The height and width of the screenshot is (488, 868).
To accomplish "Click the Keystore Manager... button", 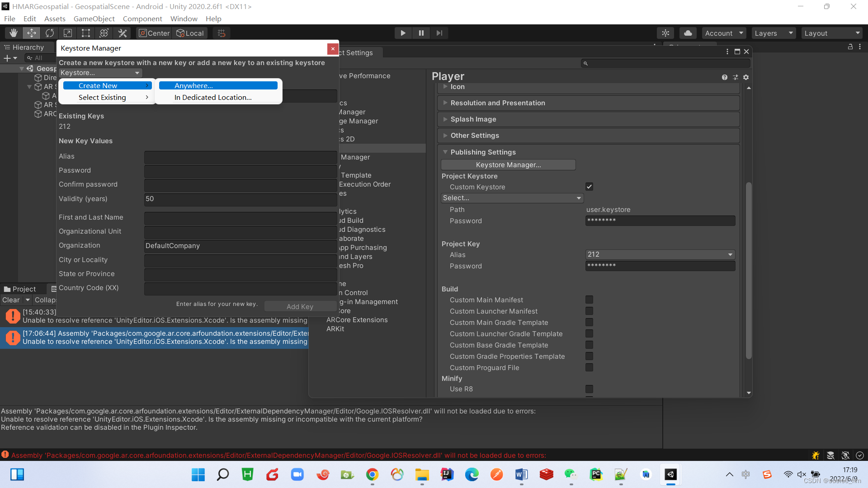I will (508, 165).
